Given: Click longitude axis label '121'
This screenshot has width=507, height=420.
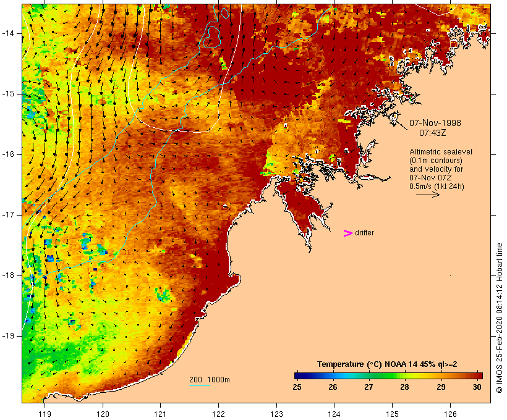Looking at the screenshot, I should coord(160,414).
